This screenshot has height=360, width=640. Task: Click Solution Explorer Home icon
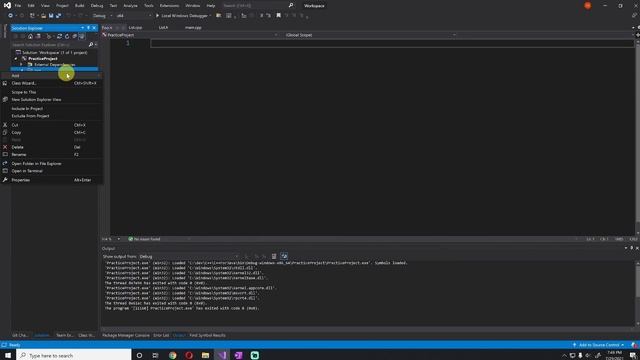tap(30, 36)
